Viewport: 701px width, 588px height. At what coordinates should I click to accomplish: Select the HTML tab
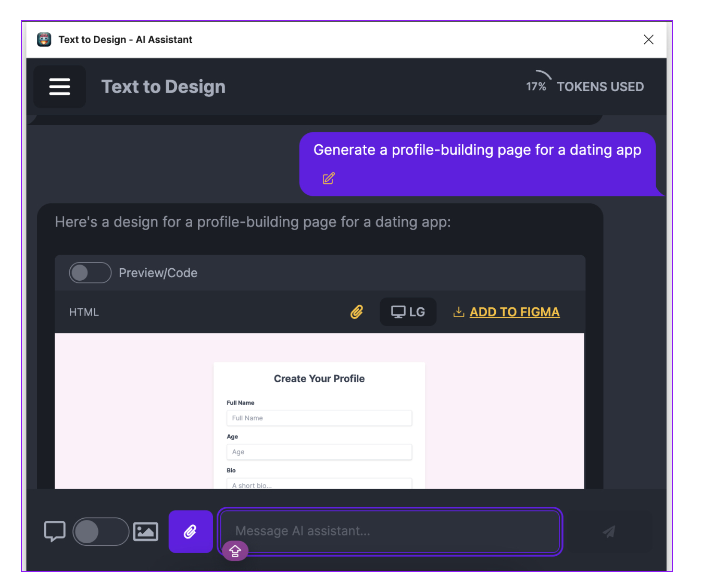tap(83, 311)
